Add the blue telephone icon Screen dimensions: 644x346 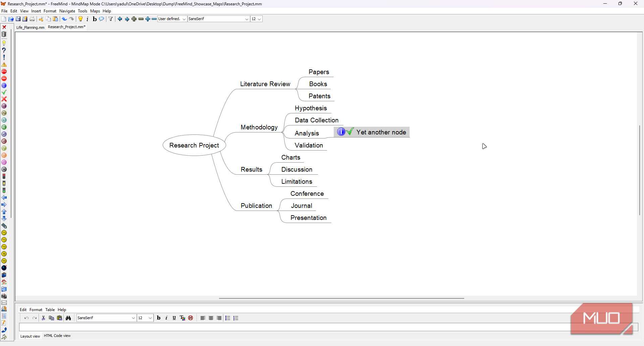tap(4, 331)
